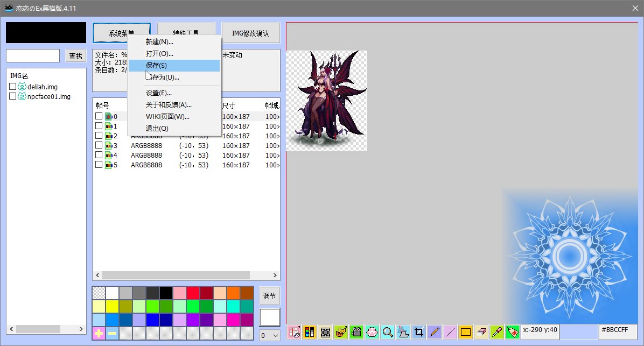The width and height of the screenshot is (644, 346).
Task: Select the delilah.img entry text
Action: pos(43,87)
